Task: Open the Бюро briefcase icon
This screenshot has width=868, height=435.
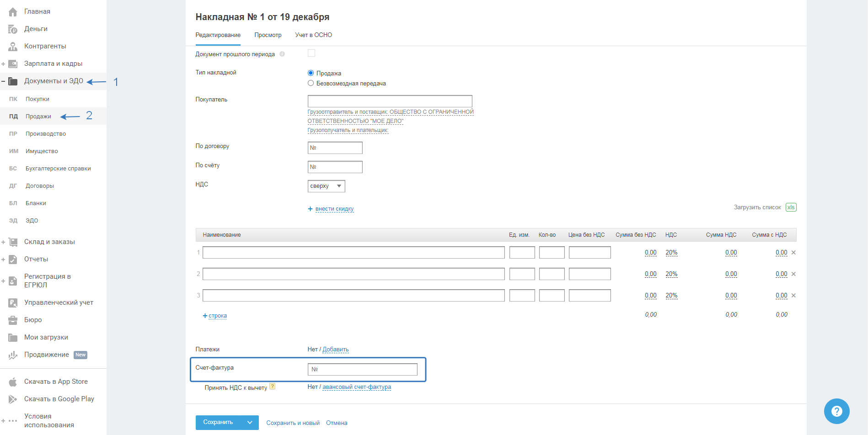Action: coord(13,320)
